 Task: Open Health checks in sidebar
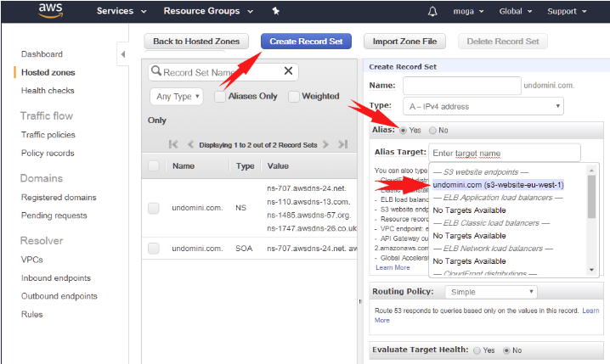point(48,91)
